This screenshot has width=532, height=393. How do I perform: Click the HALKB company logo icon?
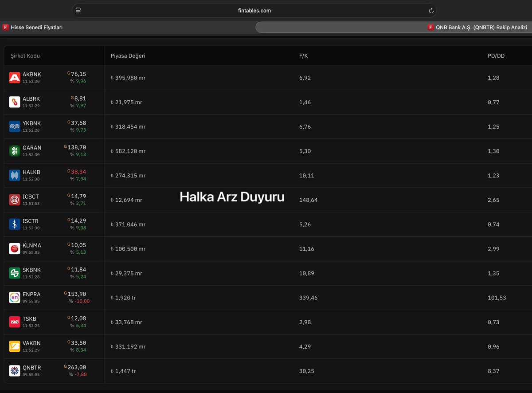[x=15, y=176]
